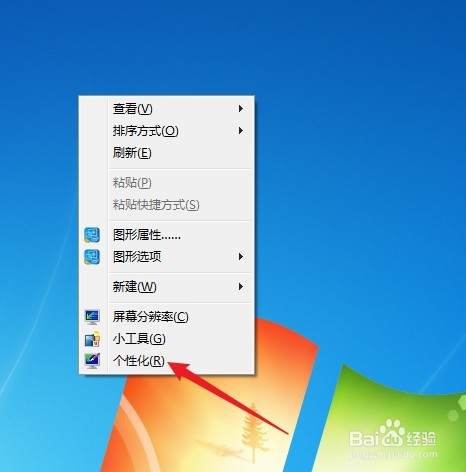Image resolution: width=466 pixels, height=472 pixels.
Task: Open the 图形选项 menu entry
Action: pos(167,257)
